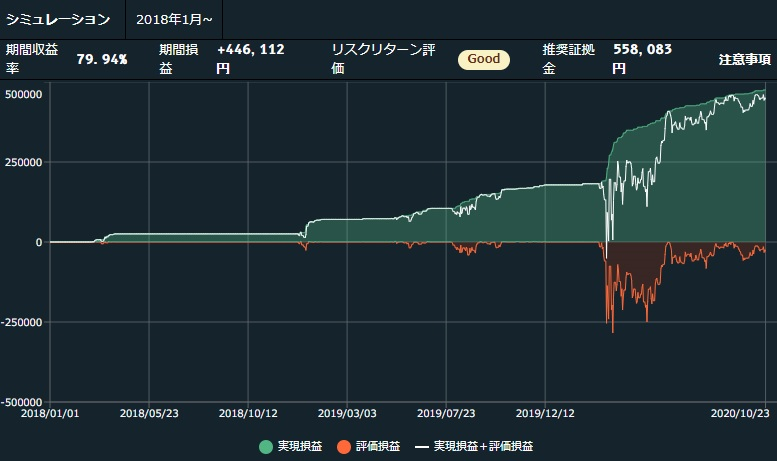777x461 pixels.
Task: Click the 2019/03/03 x-axis date label
Action: (346, 412)
